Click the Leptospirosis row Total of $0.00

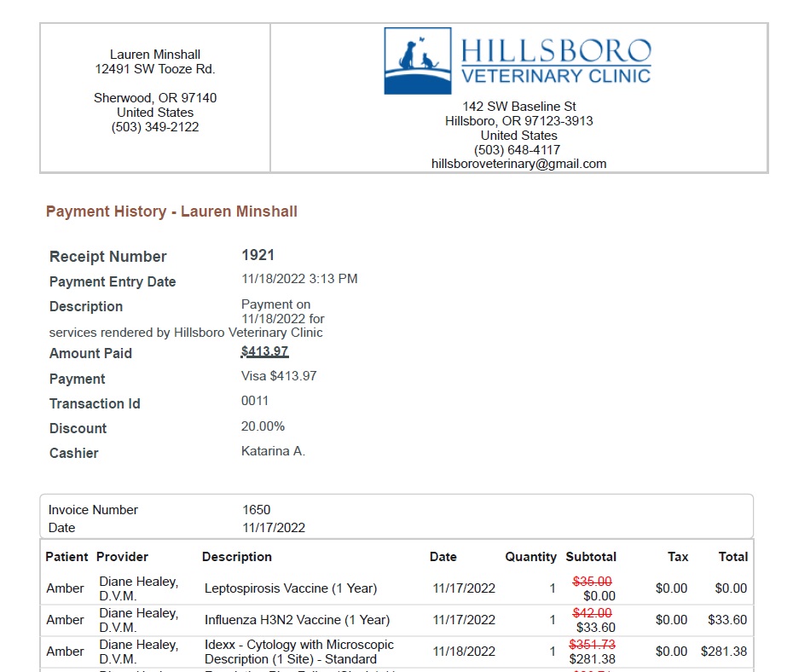tap(731, 588)
